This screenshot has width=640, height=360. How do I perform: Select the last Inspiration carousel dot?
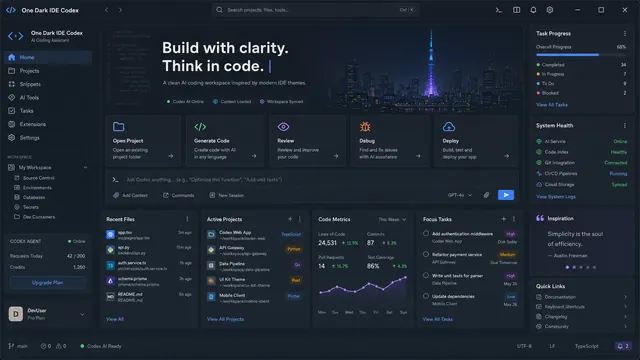coord(594,267)
